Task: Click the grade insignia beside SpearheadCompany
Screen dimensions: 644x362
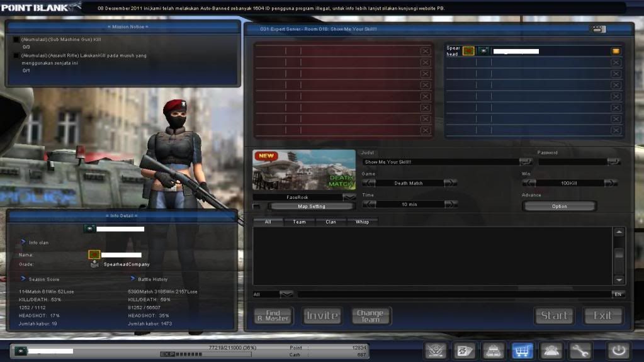Action: (x=94, y=264)
